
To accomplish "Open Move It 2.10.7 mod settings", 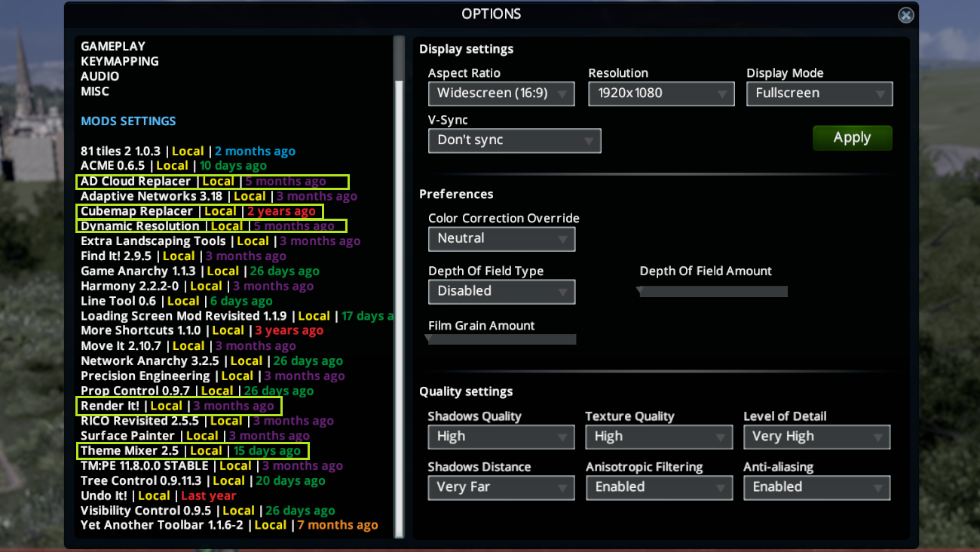I will 188,346.
